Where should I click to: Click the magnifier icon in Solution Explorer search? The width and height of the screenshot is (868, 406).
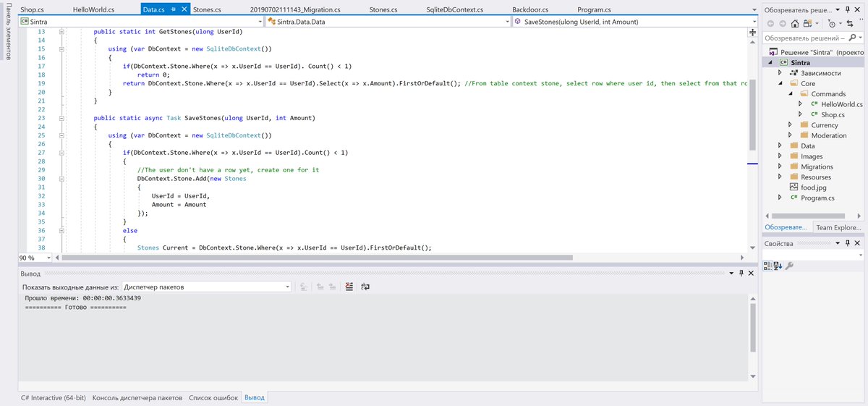(851, 38)
